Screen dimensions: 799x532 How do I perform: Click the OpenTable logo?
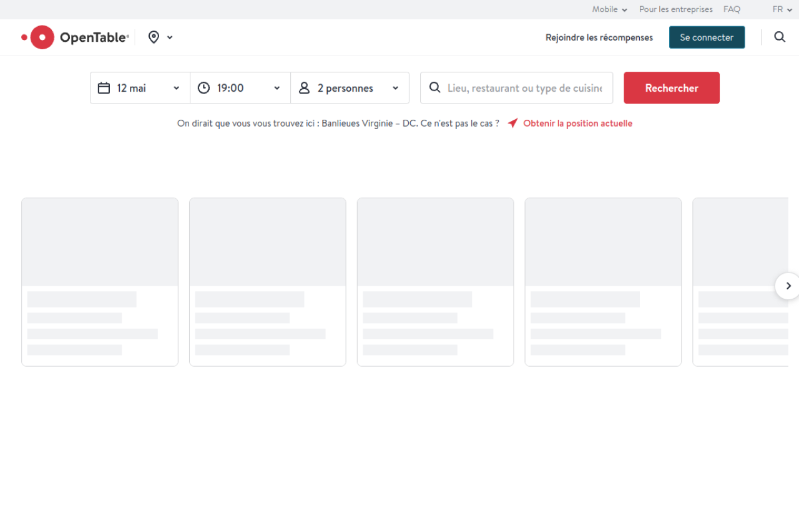[75, 37]
